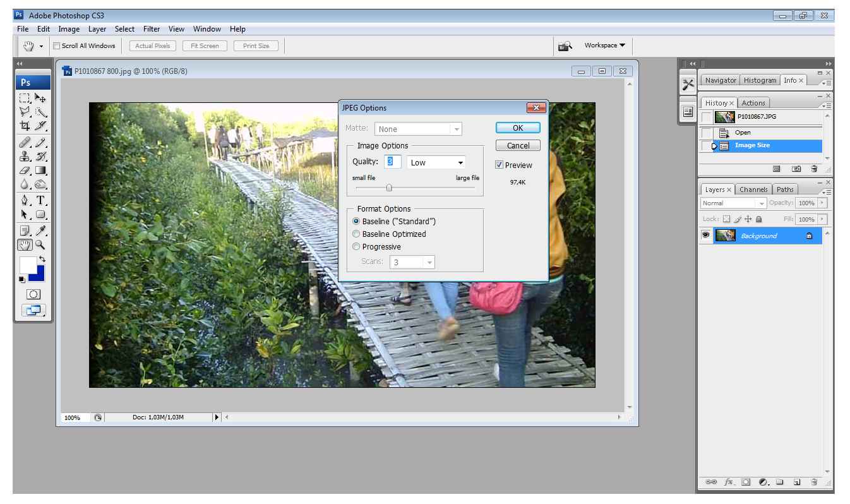850x504 pixels.
Task: Uncheck the Preview checkbox
Action: (500, 165)
